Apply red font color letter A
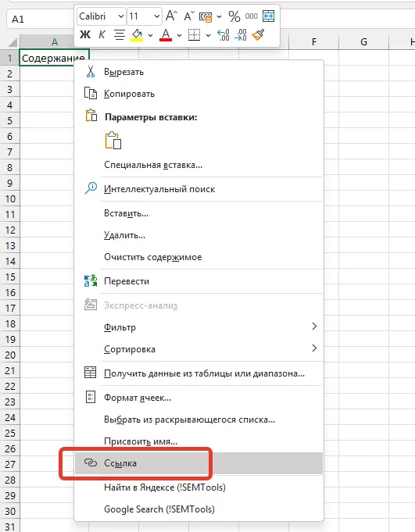 (x=166, y=35)
